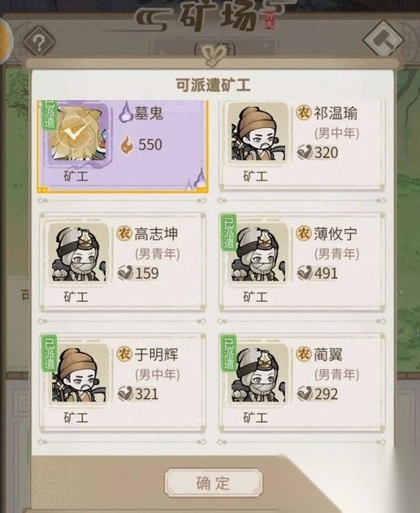420x513 pixels.
Task: Click the 确定 confirm button
Action: coord(214,483)
